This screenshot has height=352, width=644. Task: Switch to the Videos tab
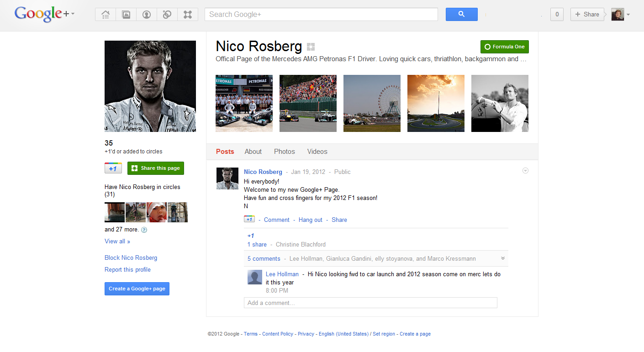317,152
